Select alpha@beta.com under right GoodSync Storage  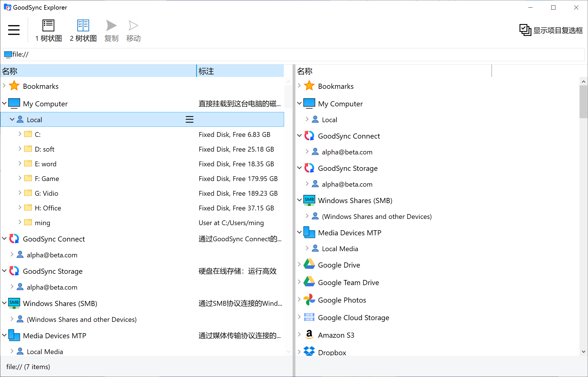pos(347,184)
